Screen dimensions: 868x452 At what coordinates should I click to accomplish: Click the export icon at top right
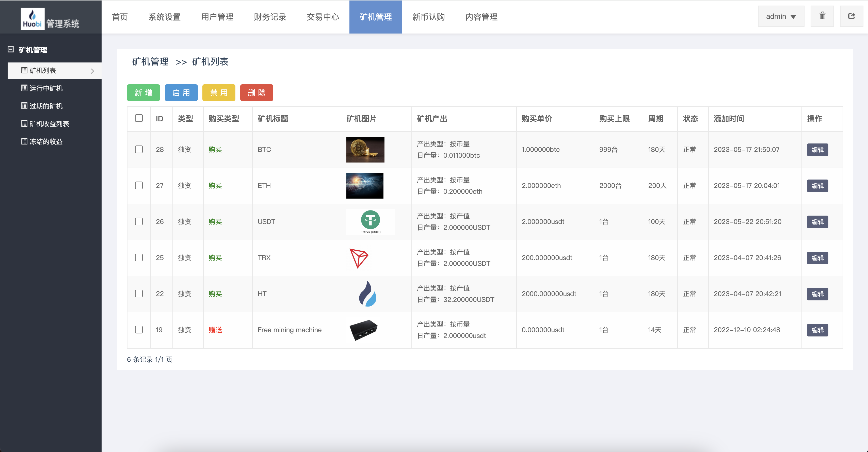tap(851, 16)
